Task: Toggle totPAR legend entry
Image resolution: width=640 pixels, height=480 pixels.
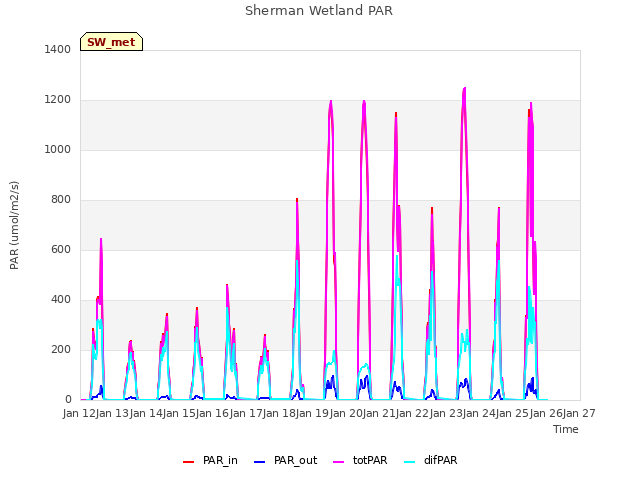Action: click(360, 460)
